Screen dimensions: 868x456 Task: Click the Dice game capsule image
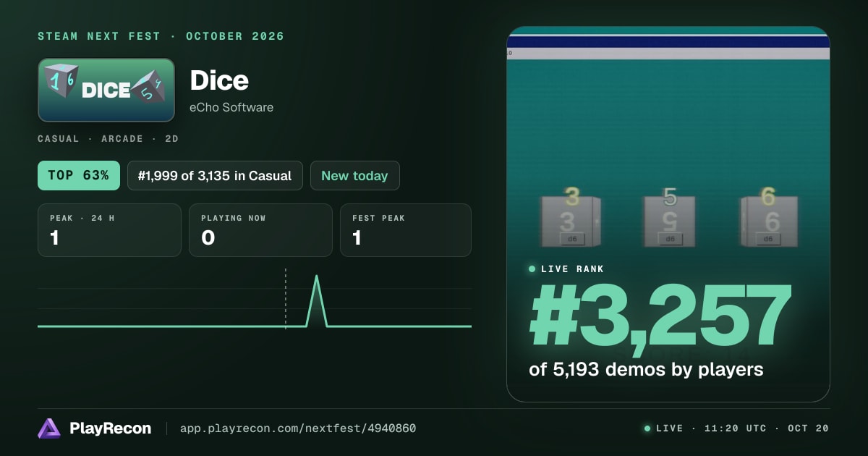(106, 90)
